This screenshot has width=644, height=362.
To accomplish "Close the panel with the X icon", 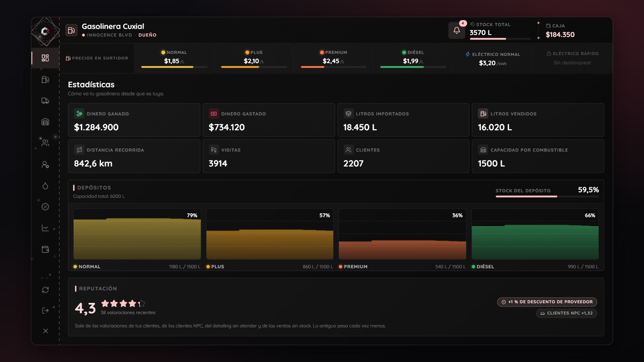I will (45, 331).
